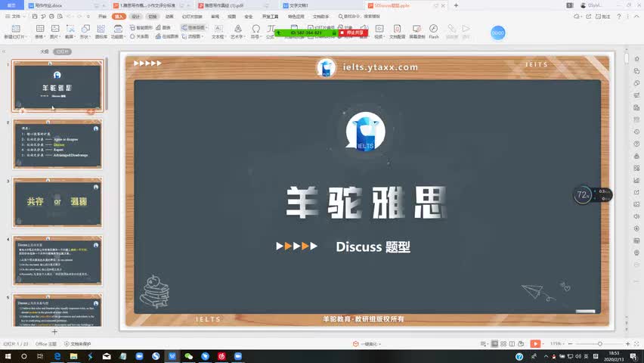Click the Symbol (符号) omega icon

[x=256, y=29]
